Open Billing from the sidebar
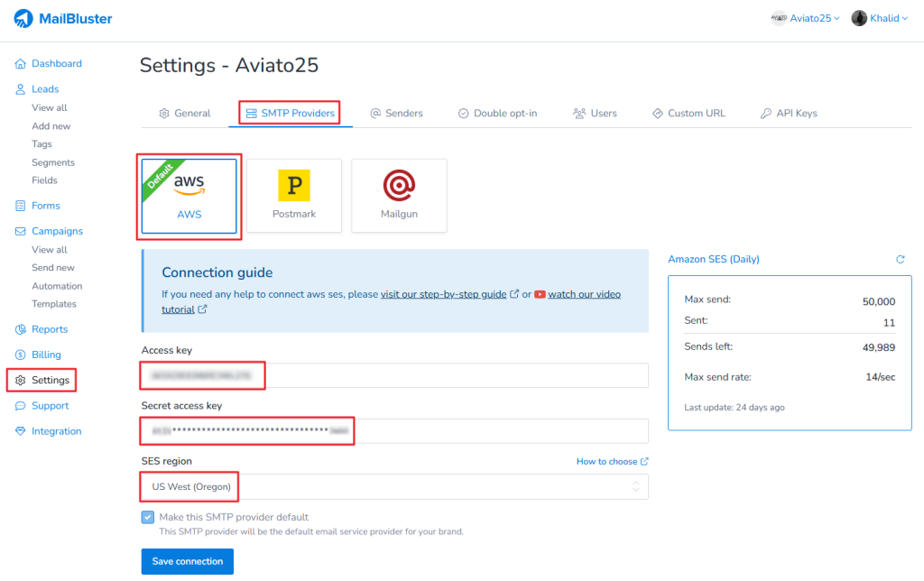 (47, 355)
